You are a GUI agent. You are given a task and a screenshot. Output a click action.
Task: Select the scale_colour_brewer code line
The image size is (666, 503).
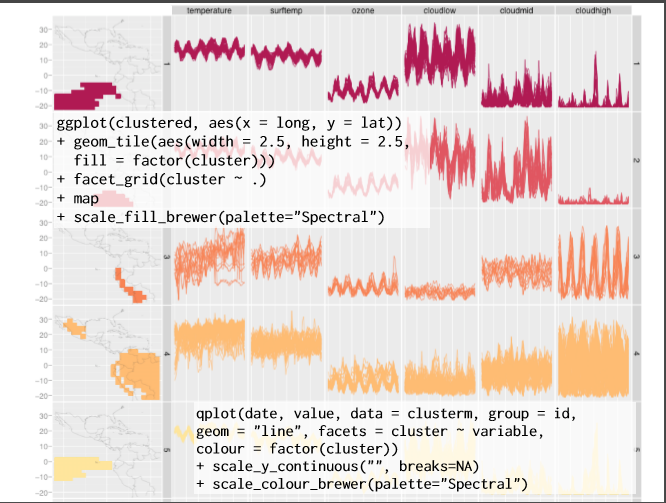point(362,484)
